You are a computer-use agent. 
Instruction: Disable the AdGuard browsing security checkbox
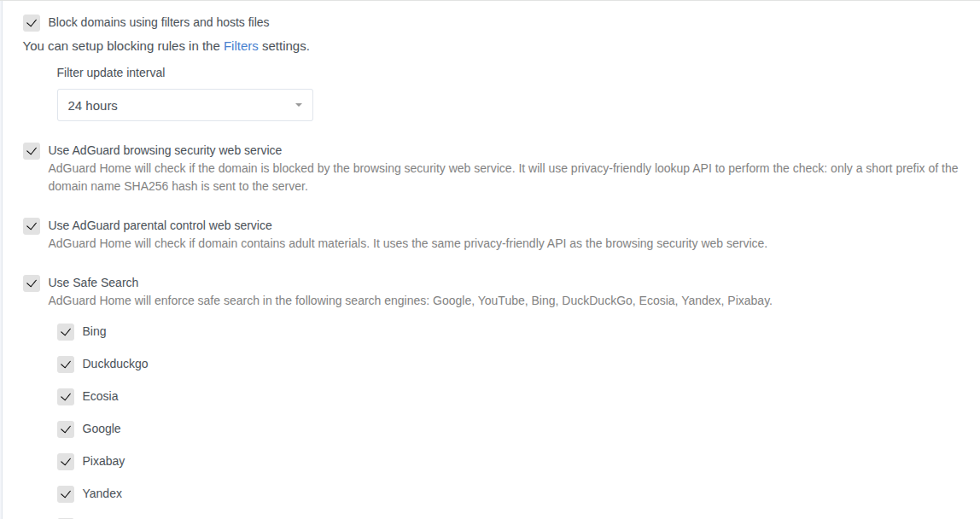[x=32, y=151]
